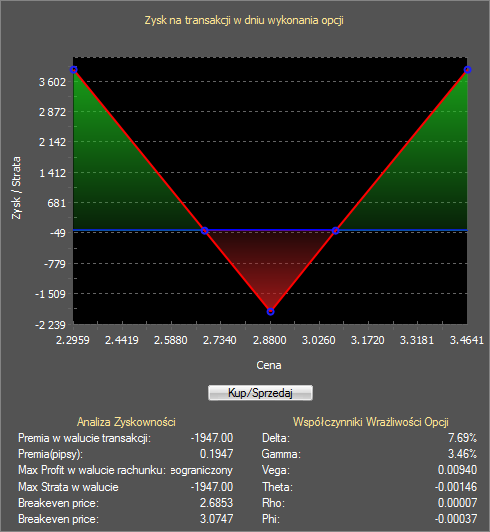Viewport: 490px width, 532px height.
Task: Select the top-left payoff curve marker
Action: coord(74,70)
